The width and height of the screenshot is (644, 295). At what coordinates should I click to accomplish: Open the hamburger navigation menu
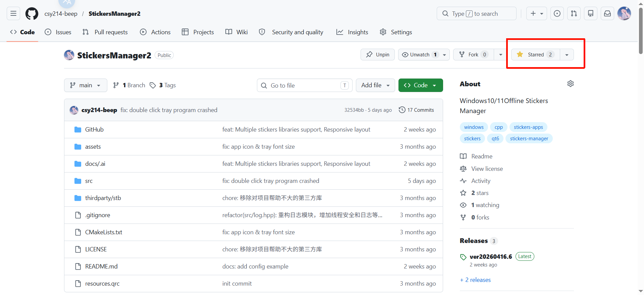pyautogui.click(x=13, y=13)
